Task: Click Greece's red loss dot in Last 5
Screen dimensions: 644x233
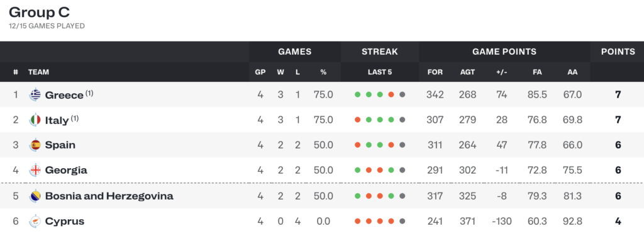Action: (x=391, y=95)
